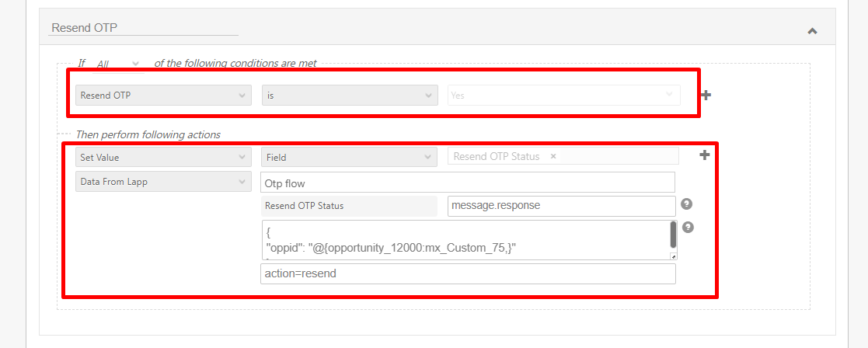Open the 'is' operator dropdown

coord(349,96)
